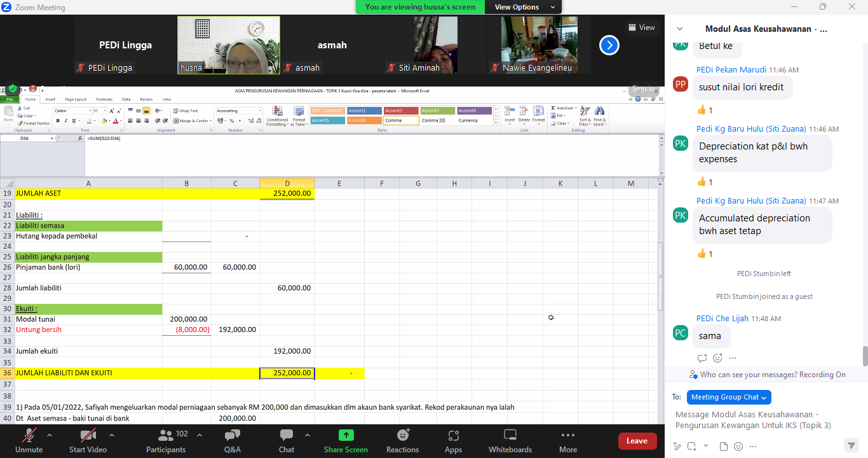The width and height of the screenshot is (868, 458).
Task: Start Video from the meeting toolbar
Action: click(88, 440)
